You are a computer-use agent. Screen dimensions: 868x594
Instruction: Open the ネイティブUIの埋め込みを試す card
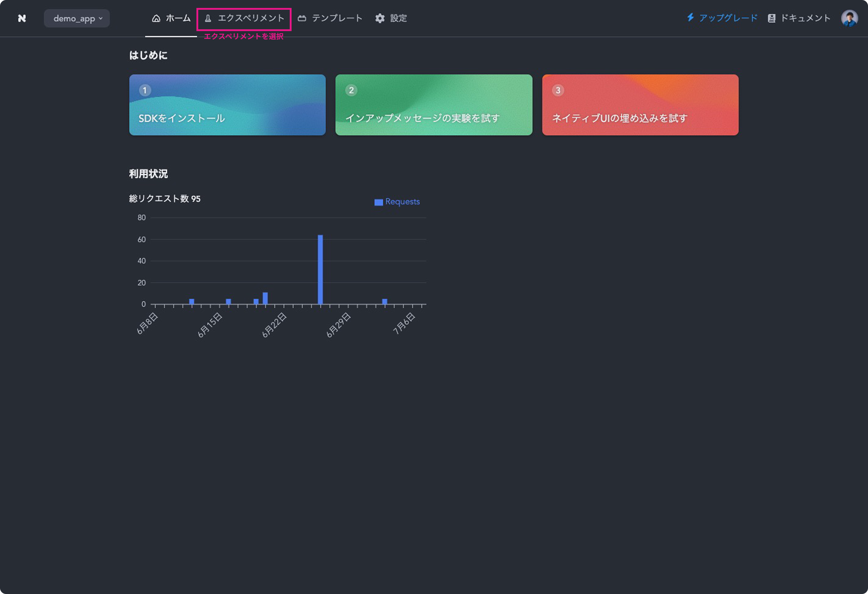click(640, 105)
